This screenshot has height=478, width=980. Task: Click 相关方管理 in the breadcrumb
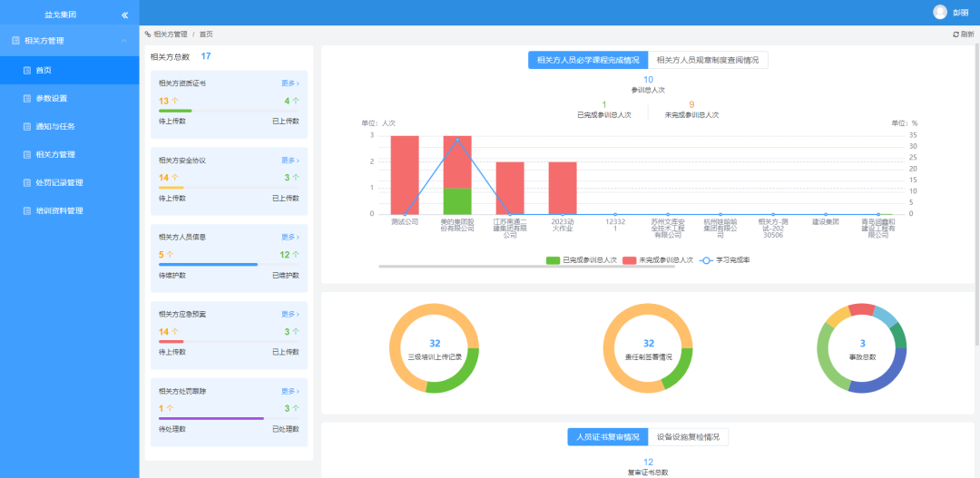coord(170,34)
